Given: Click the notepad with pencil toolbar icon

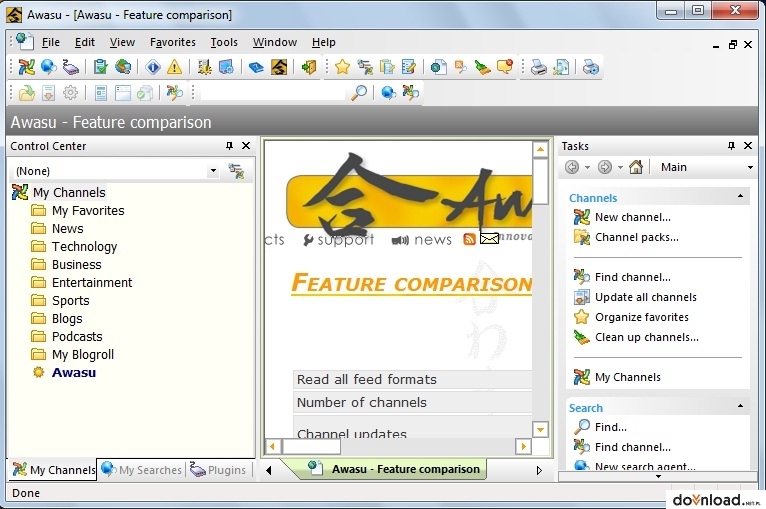Looking at the screenshot, I should (x=408, y=67).
